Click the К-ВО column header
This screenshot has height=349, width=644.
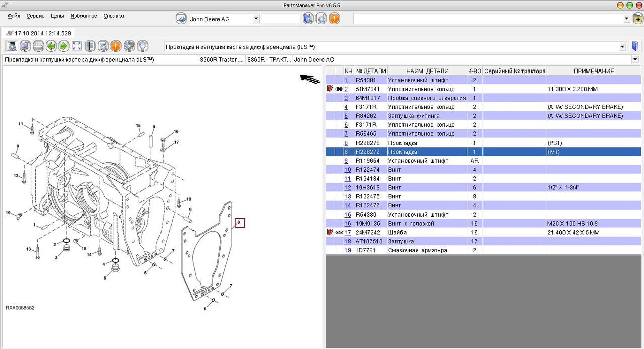[x=474, y=71]
